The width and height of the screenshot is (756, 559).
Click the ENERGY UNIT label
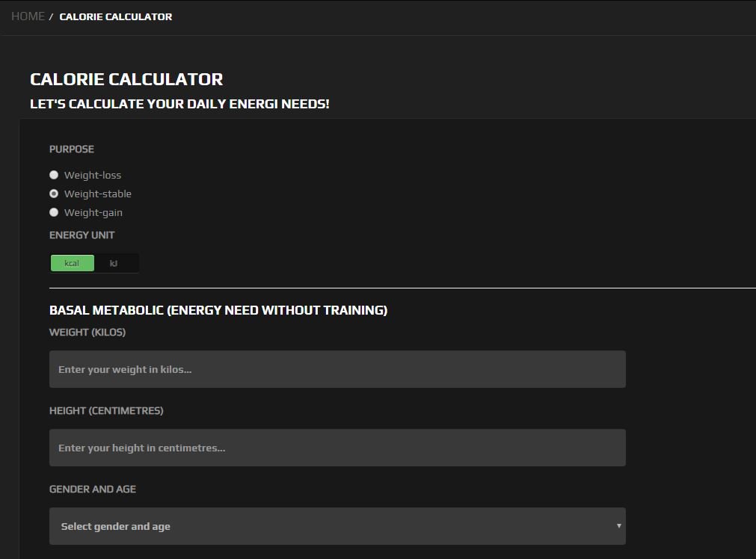(x=82, y=235)
